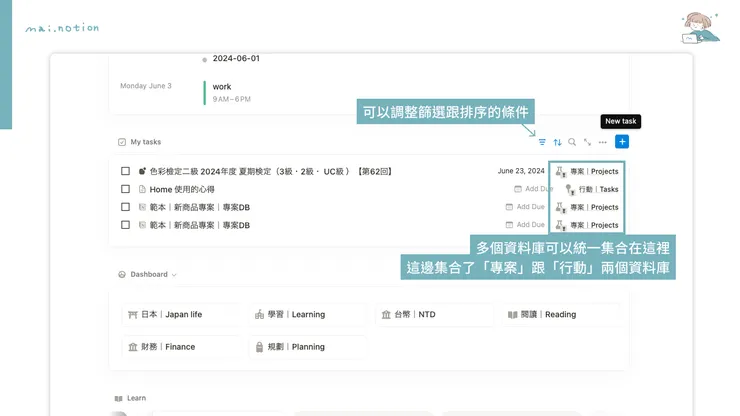Open the sort arrows icon in My tasks
Image resolution: width=740 pixels, height=416 pixels.
tap(557, 142)
